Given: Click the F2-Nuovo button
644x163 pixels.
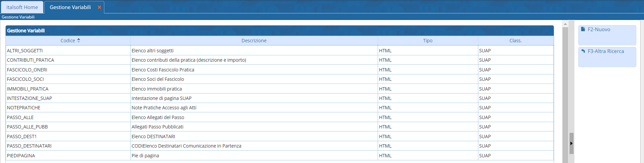Looking at the screenshot, I should click(607, 35).
